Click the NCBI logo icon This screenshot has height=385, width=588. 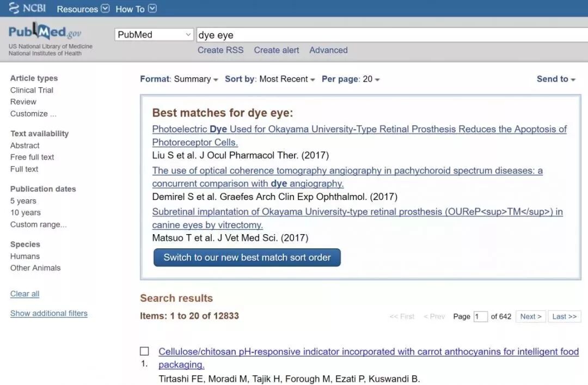(x=27, y=8)
